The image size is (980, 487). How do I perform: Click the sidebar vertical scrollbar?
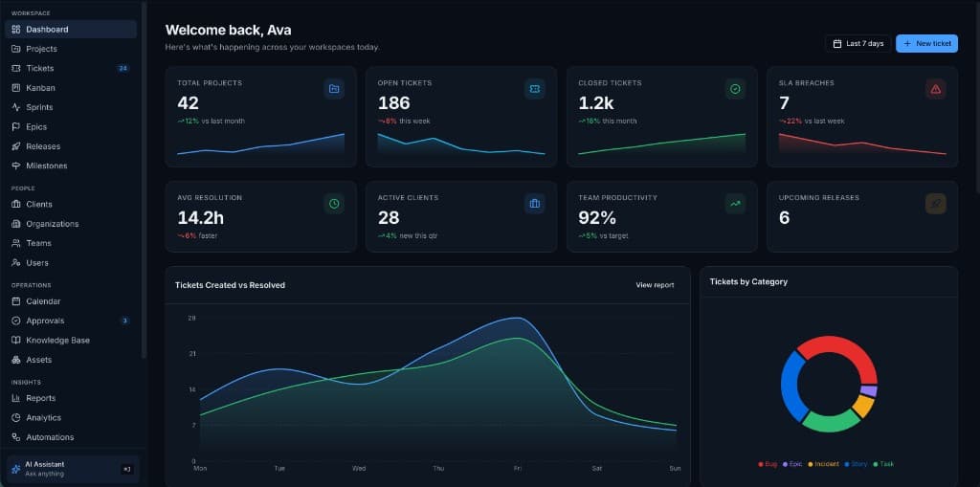click(144, 180)
